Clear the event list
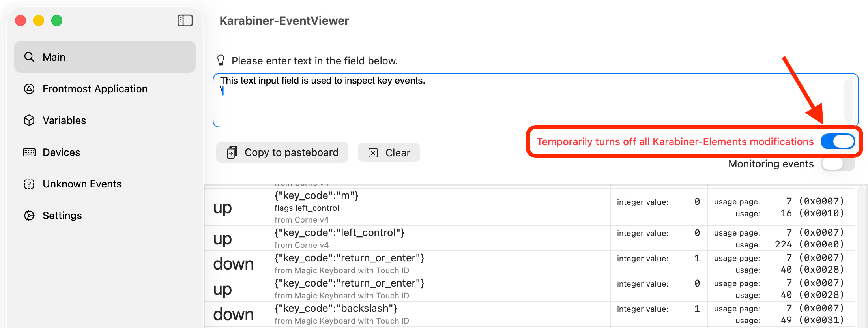 pos(389,152)
